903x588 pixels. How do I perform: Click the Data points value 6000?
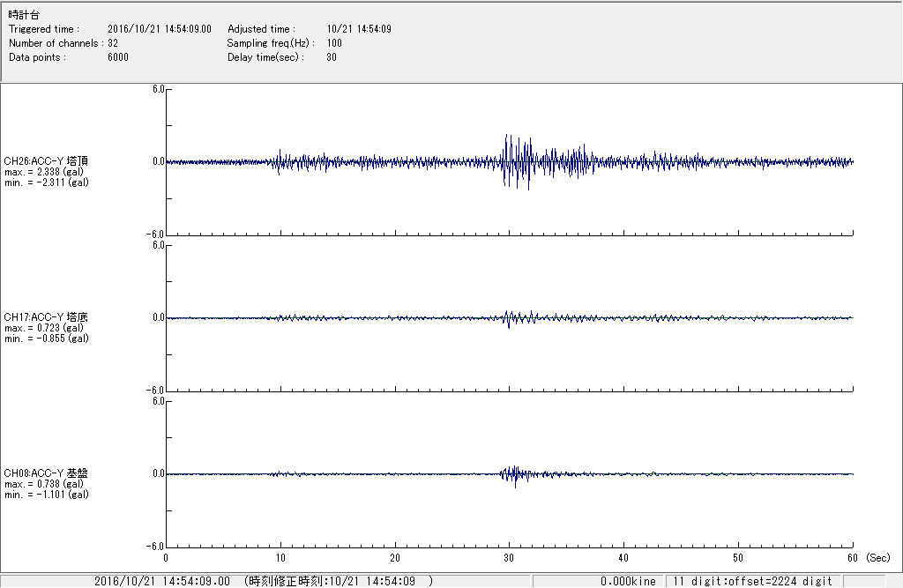pyautogui.click(x=118, y=57)
